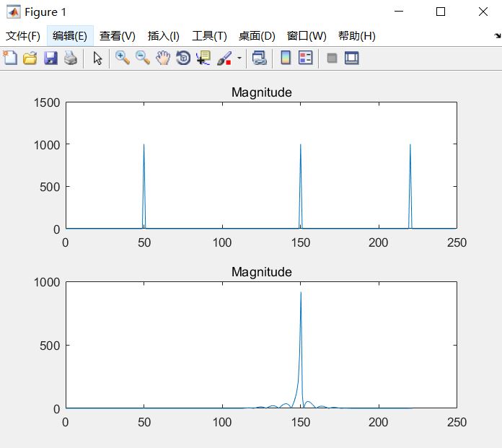502x448 pixels.
Task: Open the 插入(I) menu
Action: [164, 36]
